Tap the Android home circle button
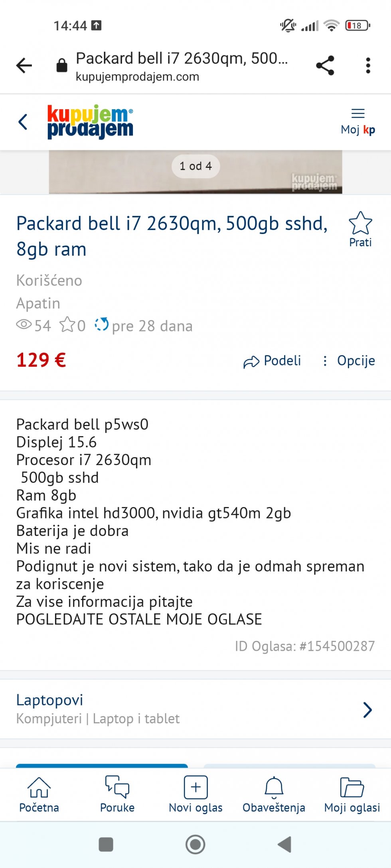 (x=195, y=844)
